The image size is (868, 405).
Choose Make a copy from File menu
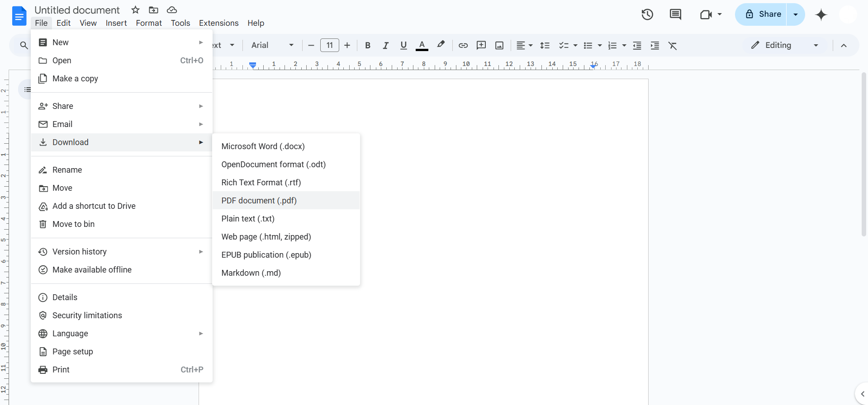click(x=75, y=79)
